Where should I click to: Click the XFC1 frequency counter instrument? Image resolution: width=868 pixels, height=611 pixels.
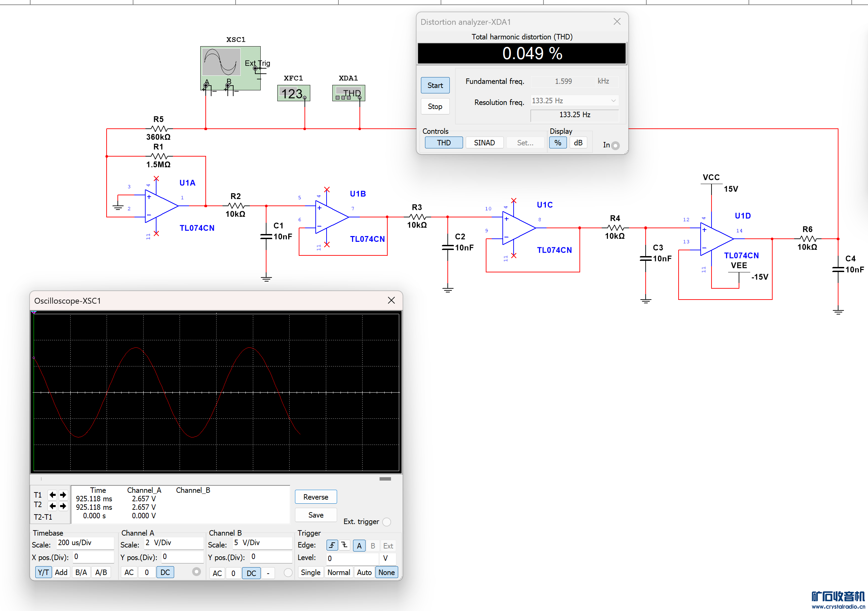tap(293, 93)
